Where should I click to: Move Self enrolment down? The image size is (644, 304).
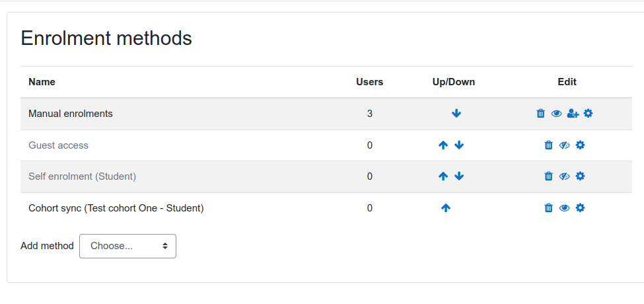pos(459,176)
